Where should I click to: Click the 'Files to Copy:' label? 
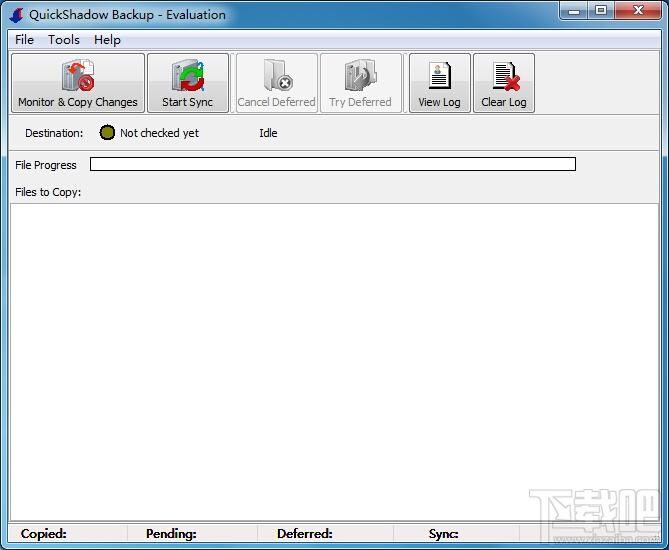[x=48, y=192]
